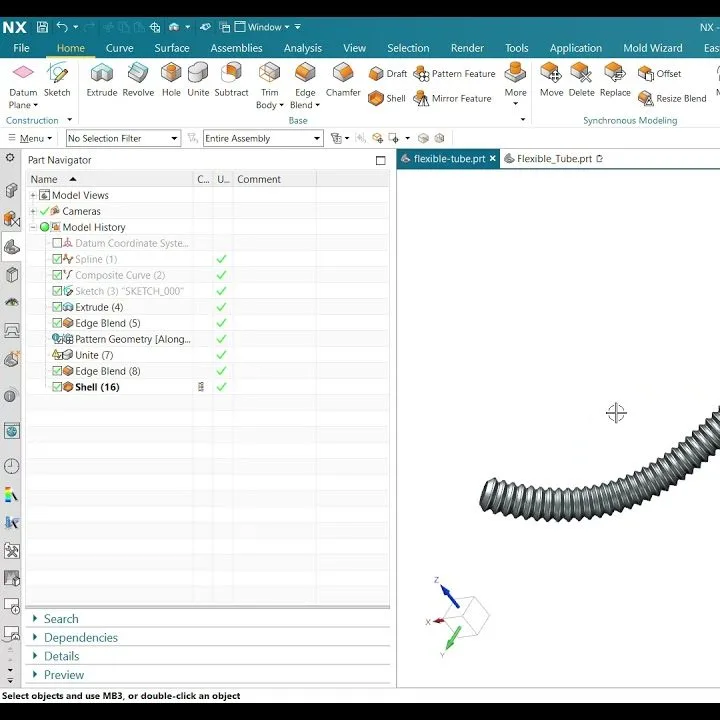720x720 pixels.
Task: Open Part Navigator settings gear
Action: coord(10,158)
